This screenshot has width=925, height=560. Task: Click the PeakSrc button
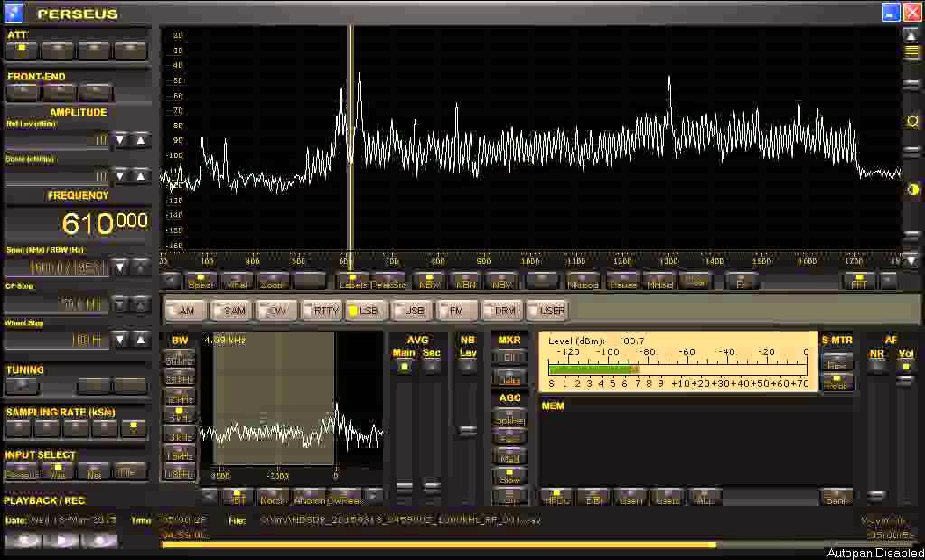pyautogui.click(x=388, y=281)
